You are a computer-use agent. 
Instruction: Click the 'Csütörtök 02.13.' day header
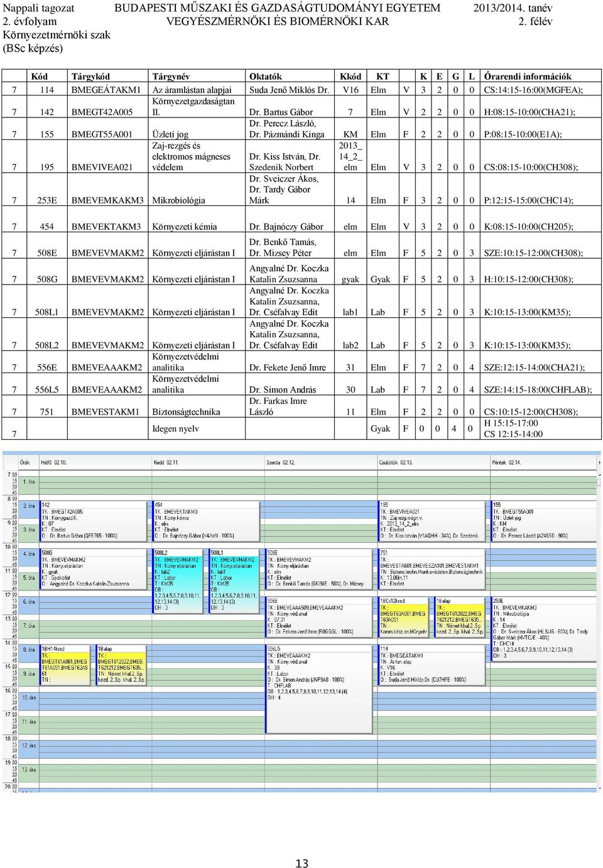click(x=396, y=463)
